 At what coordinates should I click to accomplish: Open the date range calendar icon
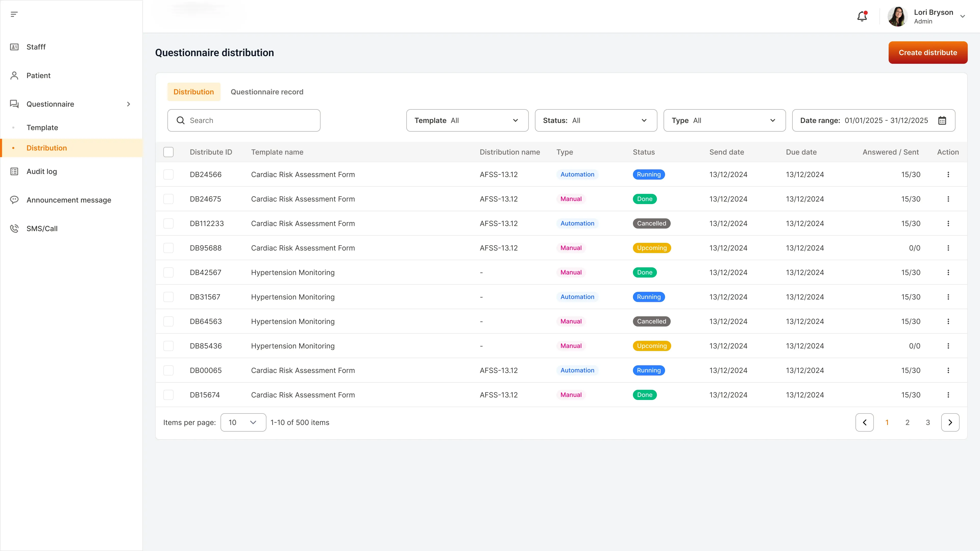click(942, 121)
